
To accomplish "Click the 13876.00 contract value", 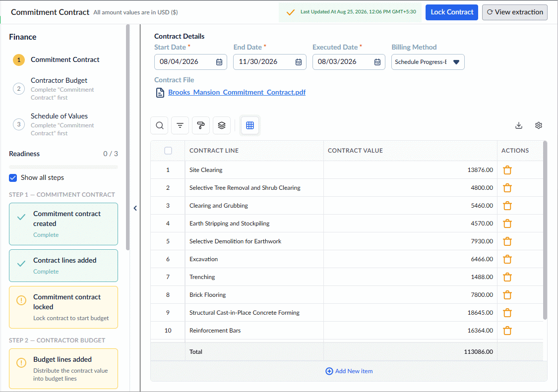I will coord(480,170).
